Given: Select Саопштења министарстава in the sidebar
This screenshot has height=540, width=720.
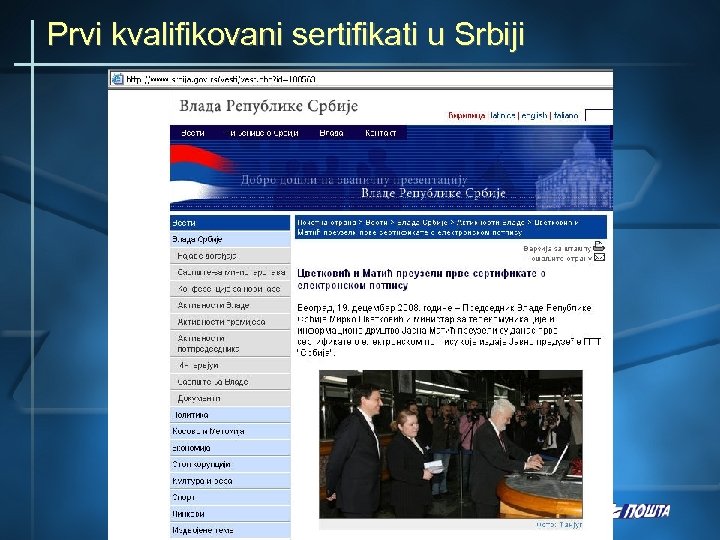Looking at the screenshot, I should tap(230, 272).
